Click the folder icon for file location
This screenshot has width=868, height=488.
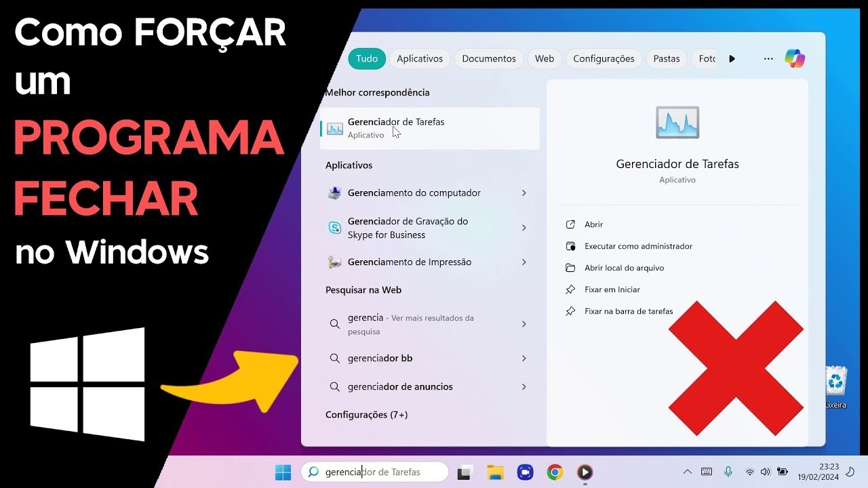coord(570,268)
